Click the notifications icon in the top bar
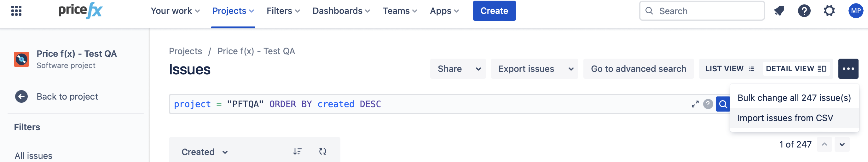This screenshot has height=162, width=868. tap(779, 11)
